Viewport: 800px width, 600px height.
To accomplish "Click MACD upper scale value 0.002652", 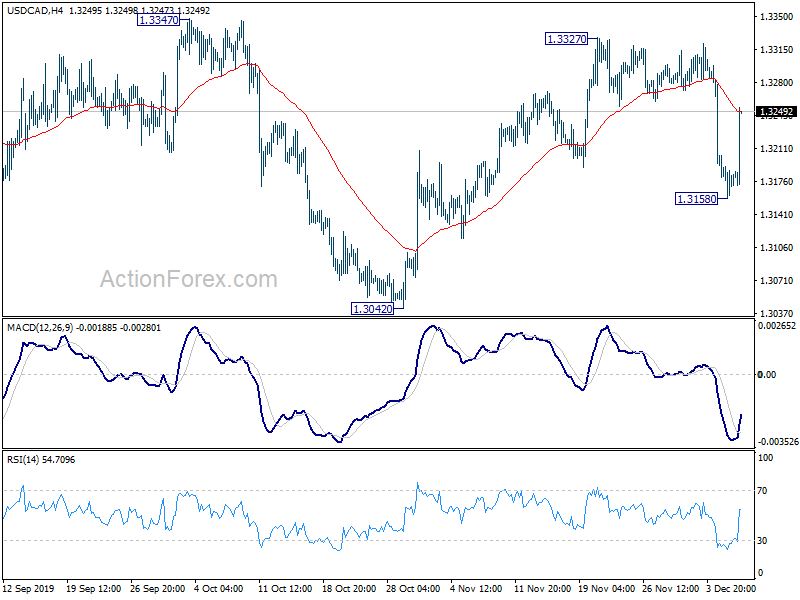I will [x=777, y=326].
